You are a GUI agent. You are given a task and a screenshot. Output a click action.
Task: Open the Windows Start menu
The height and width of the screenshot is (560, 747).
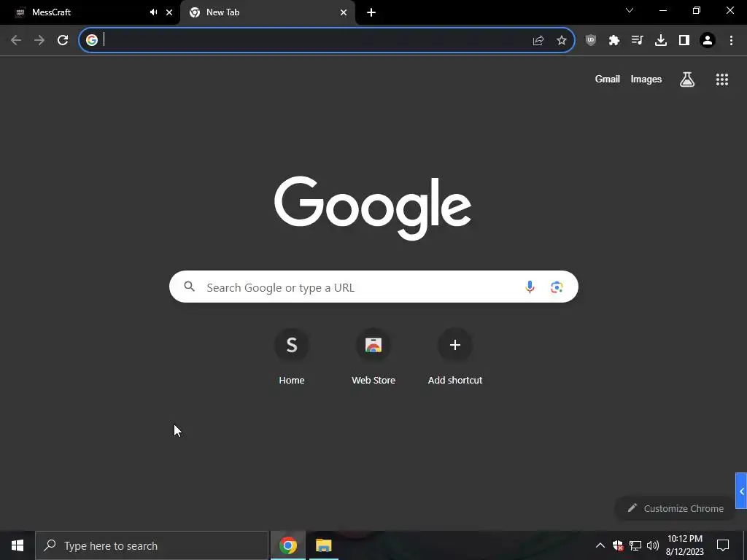pyautogui.click(x=18, y=545)
